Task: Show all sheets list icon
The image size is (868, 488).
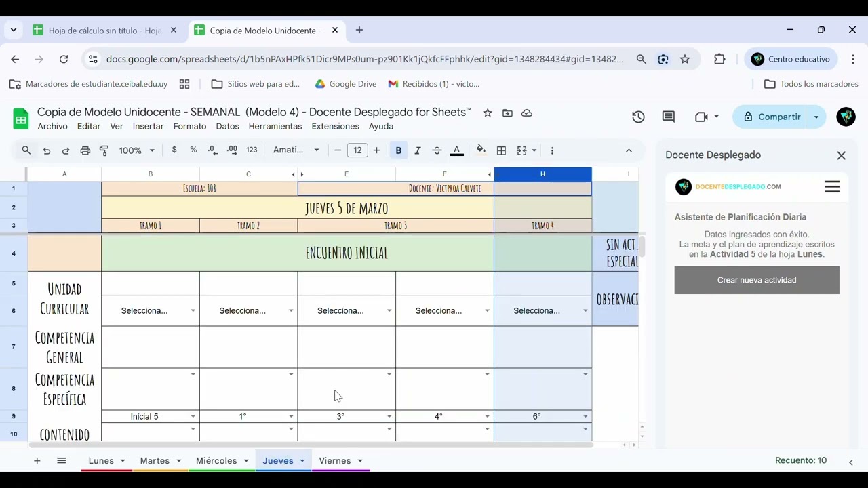Action: tap(62, 461)
